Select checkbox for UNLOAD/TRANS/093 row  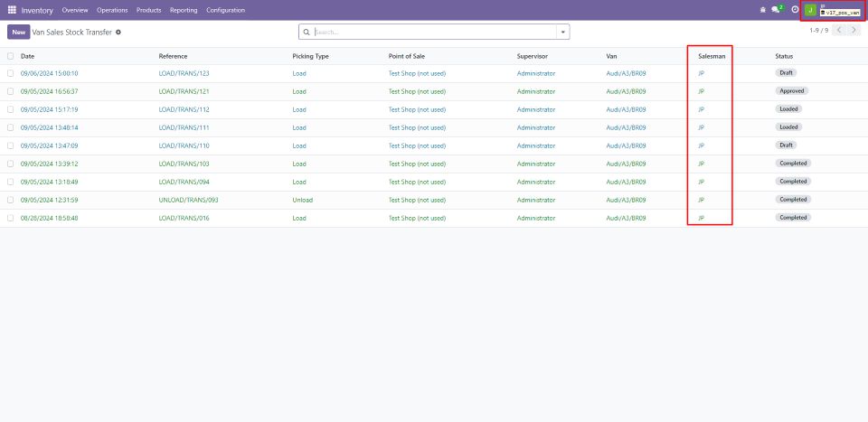11,200
